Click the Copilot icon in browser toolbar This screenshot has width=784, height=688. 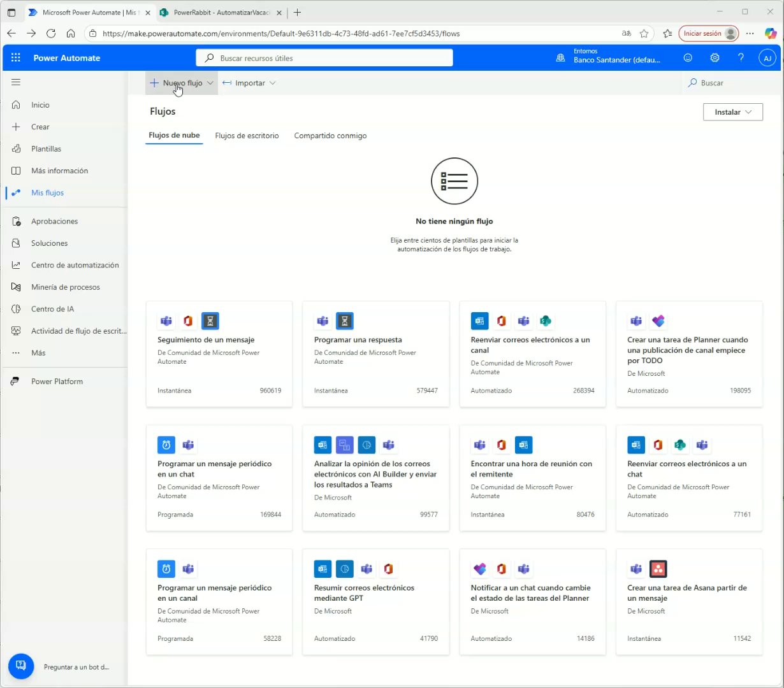(x=770, y=33)
